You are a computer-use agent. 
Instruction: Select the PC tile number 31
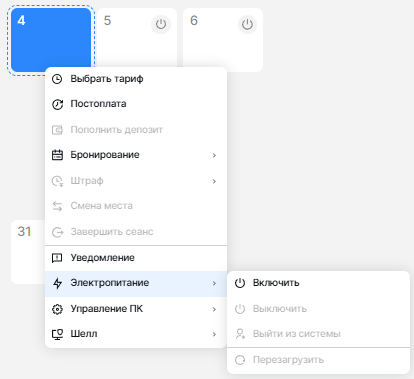pos(28,252)
